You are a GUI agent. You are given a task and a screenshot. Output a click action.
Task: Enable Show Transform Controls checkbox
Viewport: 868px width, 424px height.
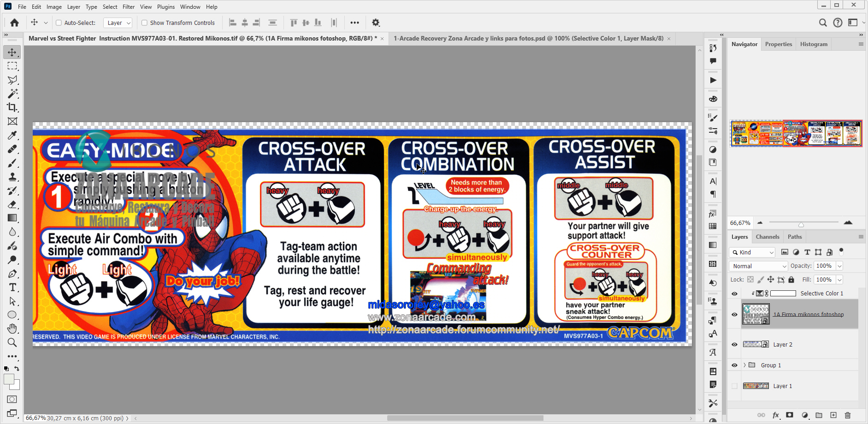pos(144,23)
